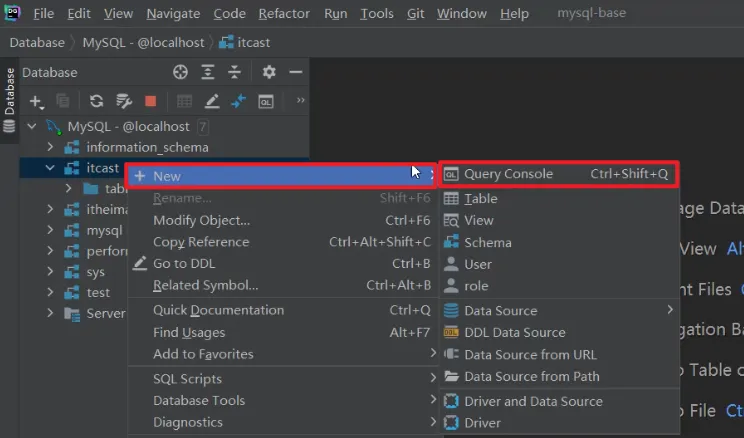Screen dimensions: 744x438
Task: Click the itcast breadcrumb in navigation bar
Action: click(x=253, y=42)
